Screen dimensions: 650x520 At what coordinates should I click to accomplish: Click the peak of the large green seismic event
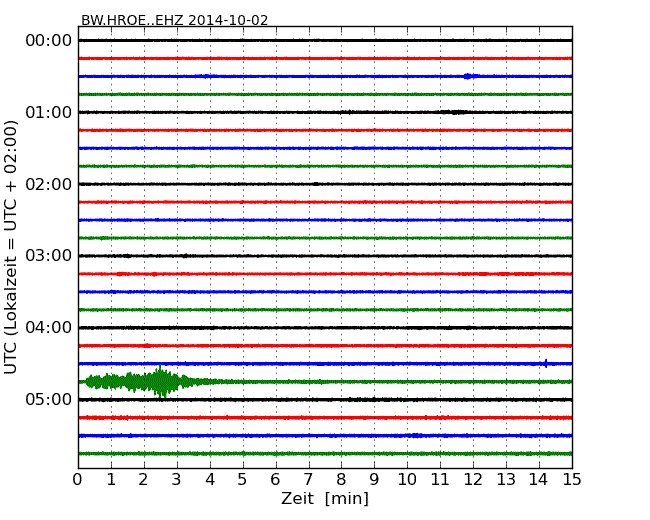click(x=161, y=381)
